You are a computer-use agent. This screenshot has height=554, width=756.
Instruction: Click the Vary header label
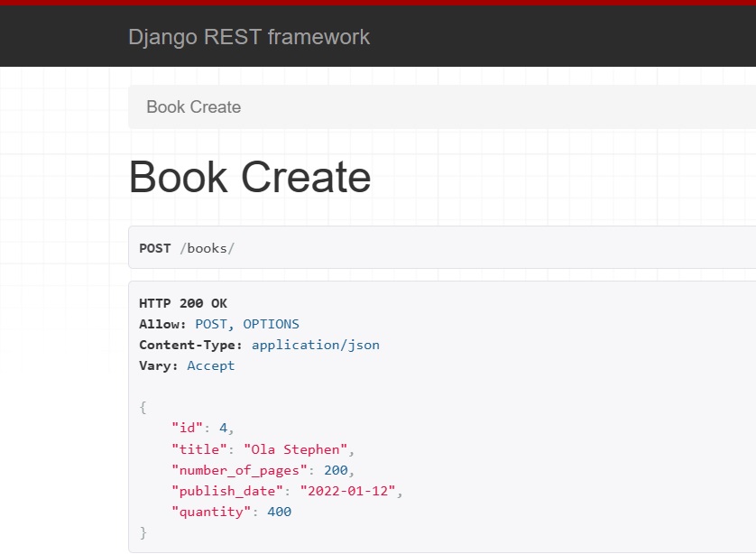pos(158,365)
